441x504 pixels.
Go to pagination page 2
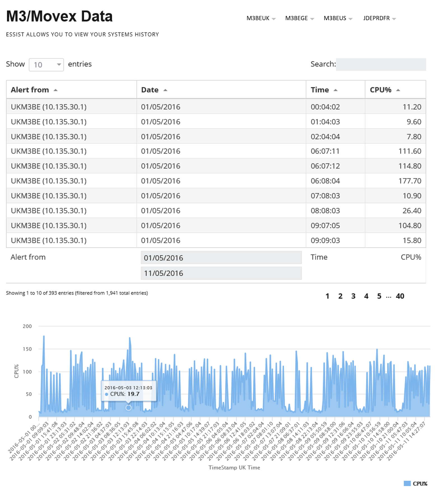click(x=340, y=296)
